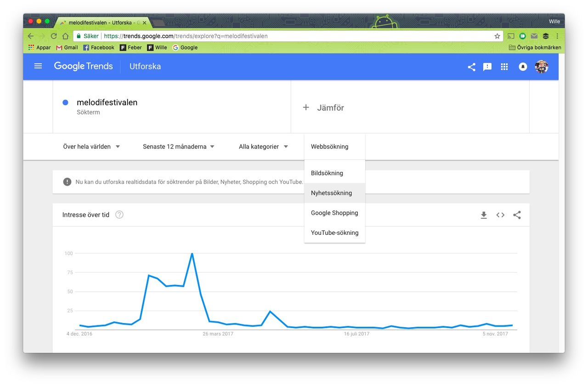Select Webbsökning in search type menu
This screenshot has width=588, height=386.
[334, 147]
